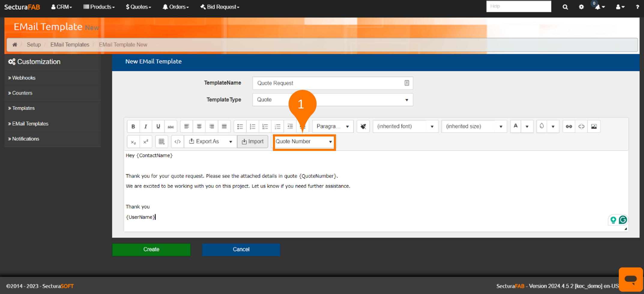Open EMail Templates in the sidebar

[x=30, y=124]
